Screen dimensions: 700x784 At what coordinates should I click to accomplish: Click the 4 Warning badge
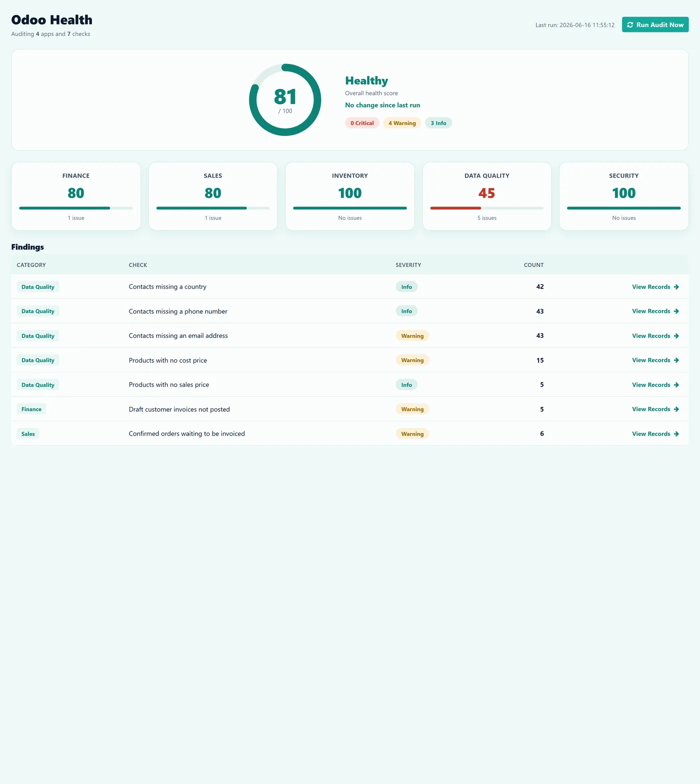pyautogui.click(x=402, y=123)
